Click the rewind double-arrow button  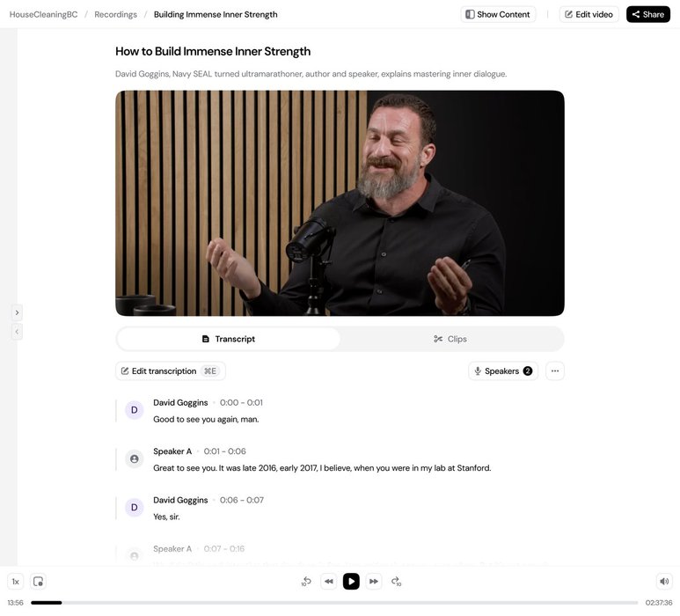click(x=329, y=582)
